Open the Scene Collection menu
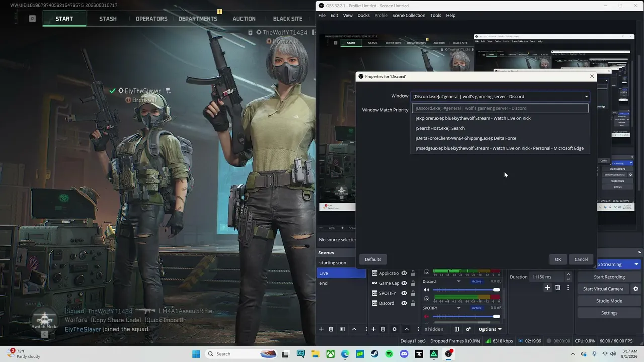Screen dimensions: 644x362 point(409,15)
